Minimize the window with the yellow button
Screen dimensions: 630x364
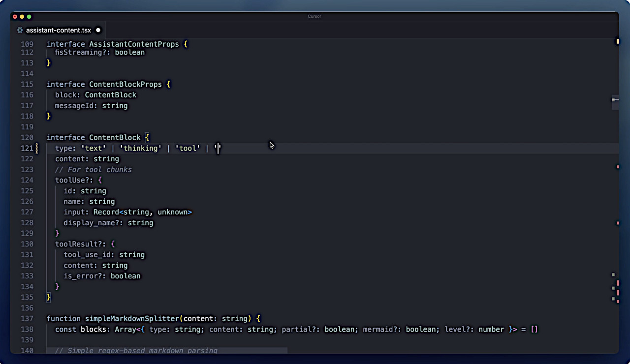point(22,17)
